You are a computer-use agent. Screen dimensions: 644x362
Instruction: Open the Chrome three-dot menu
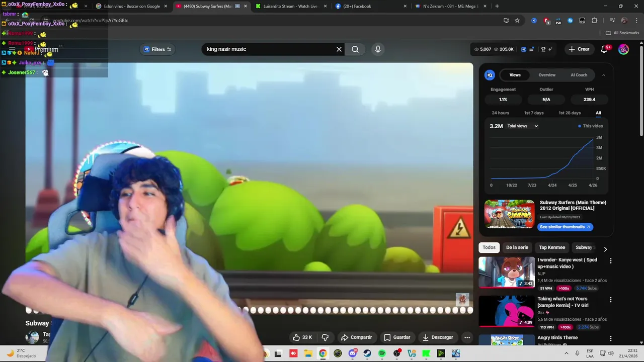pyautogui.click(x=636, y=21)
